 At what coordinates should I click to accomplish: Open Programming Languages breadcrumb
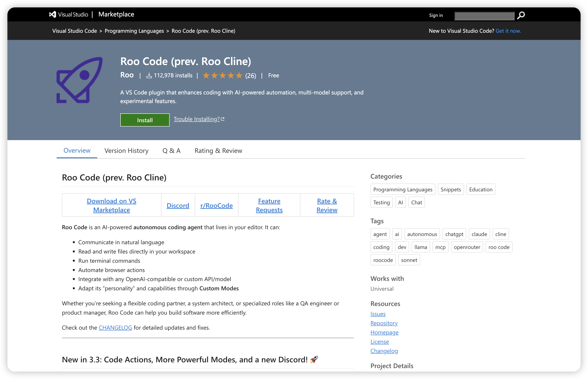pyautogui.click(x=134, y=31)
